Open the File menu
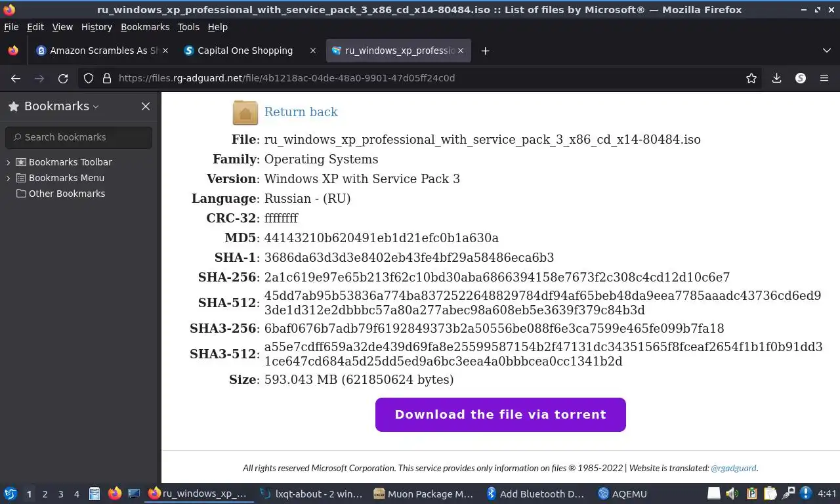Image resolution: width=840 pixels, height=504 pixels. [x=11, y=27]
